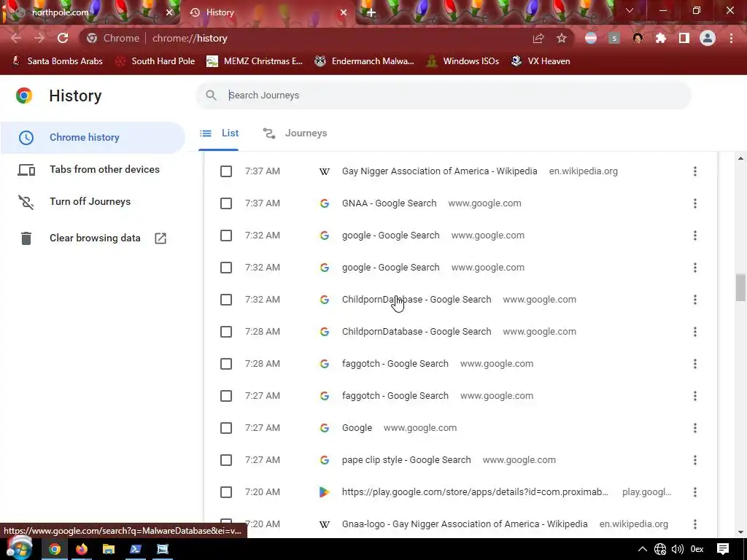Select the checkbox for the play.google.com entry
747x560 pixels.
(x=226, y=492)
